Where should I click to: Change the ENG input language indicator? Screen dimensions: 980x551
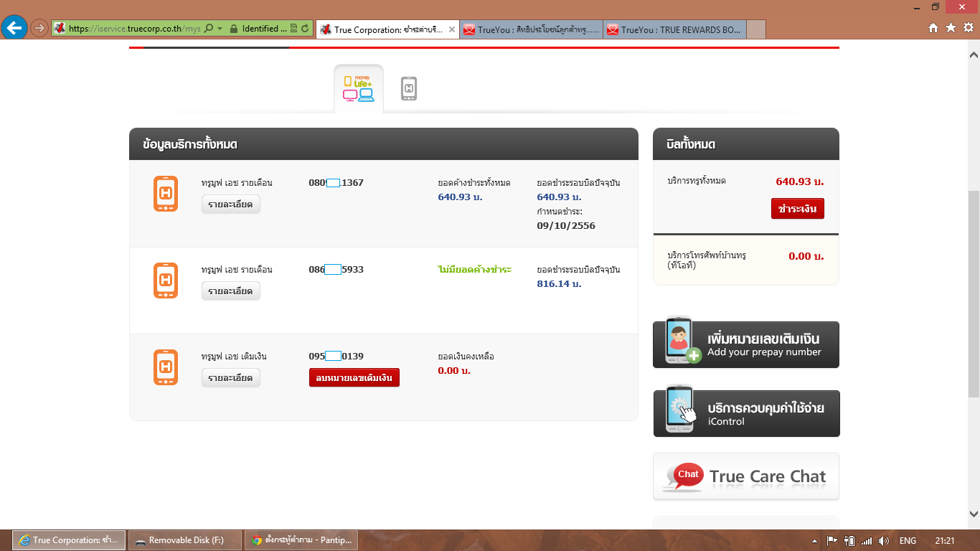coord(908,541)
